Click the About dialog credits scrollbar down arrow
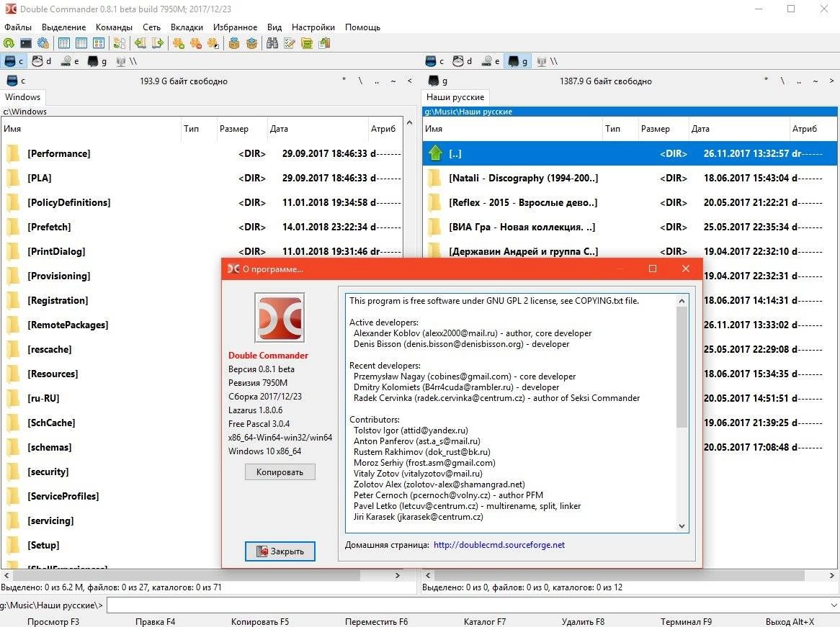Viewport: 840px width, 627px height. pos(682,525)
